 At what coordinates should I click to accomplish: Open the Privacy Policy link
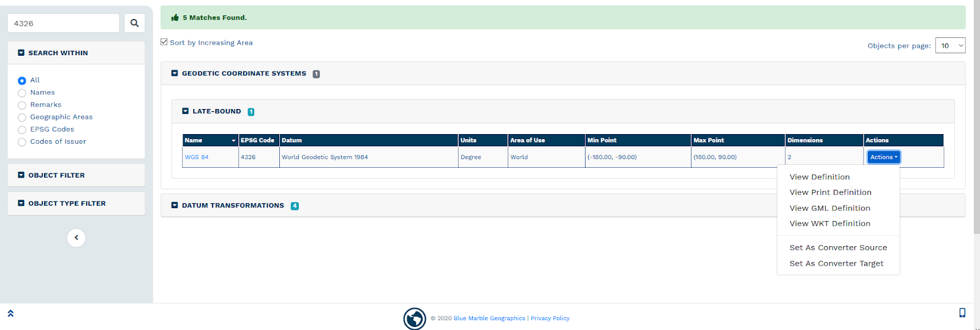(550, 318)
